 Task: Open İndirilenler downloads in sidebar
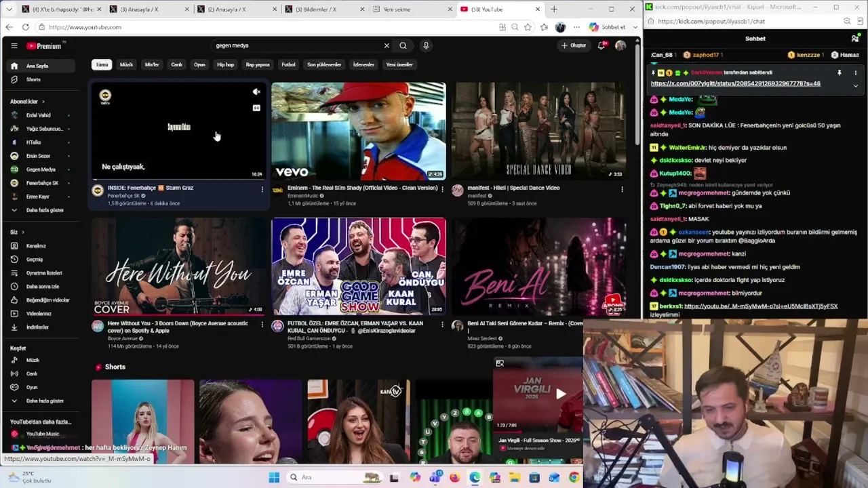[39, 327]
